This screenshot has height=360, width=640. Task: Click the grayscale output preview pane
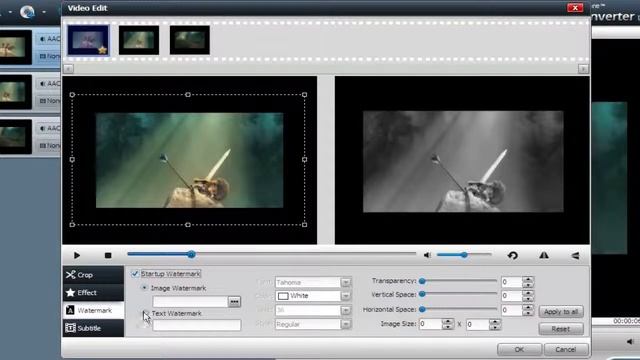click(x=462, y=160)
